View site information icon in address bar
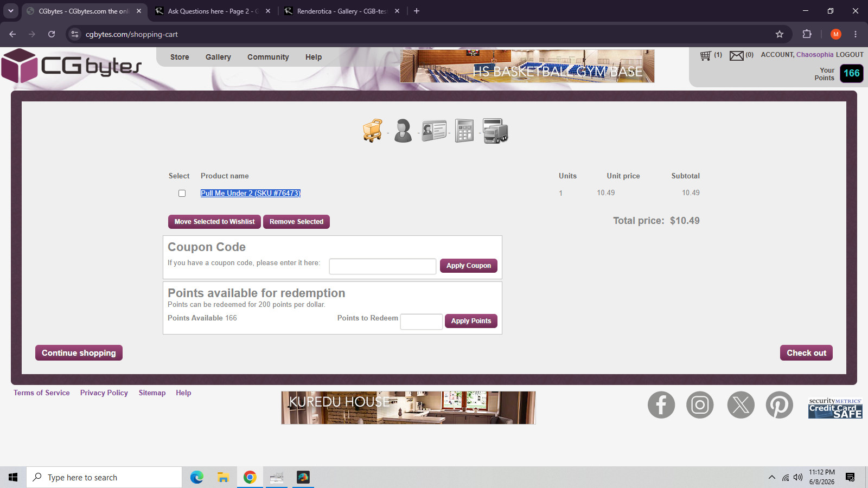Image resolution: width=868 pixels, height=488 pixels. coord(75,34)
